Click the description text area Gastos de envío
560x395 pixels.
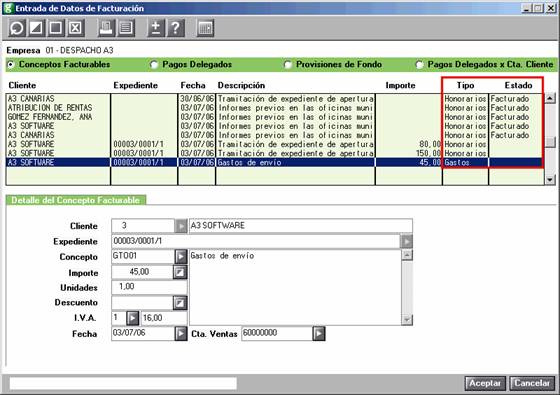point(295,288)
